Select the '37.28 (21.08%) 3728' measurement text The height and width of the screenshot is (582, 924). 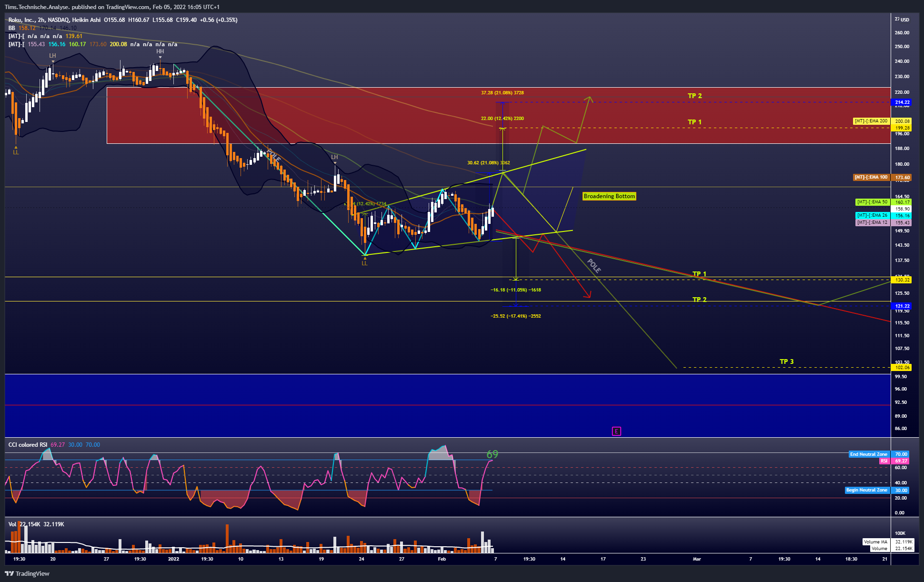[x=502, y=93]
